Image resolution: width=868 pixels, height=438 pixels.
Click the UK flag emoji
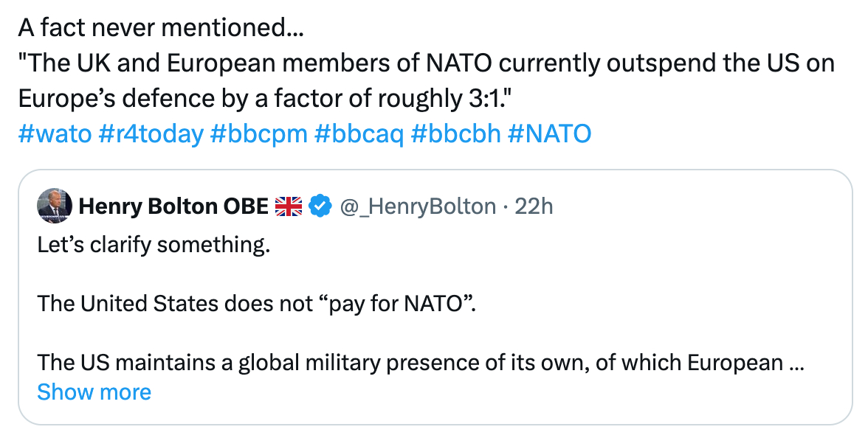(289, 207)
